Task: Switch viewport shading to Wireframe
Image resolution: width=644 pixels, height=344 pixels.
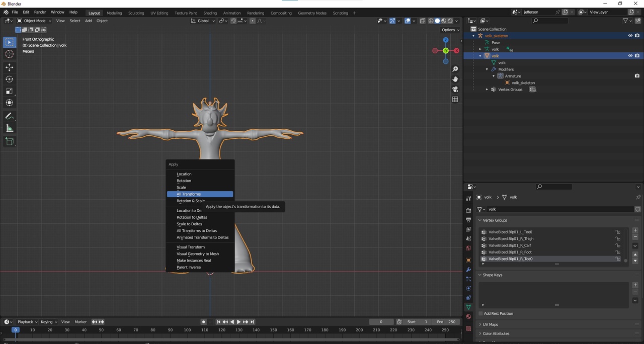Action: coord(431,21)
